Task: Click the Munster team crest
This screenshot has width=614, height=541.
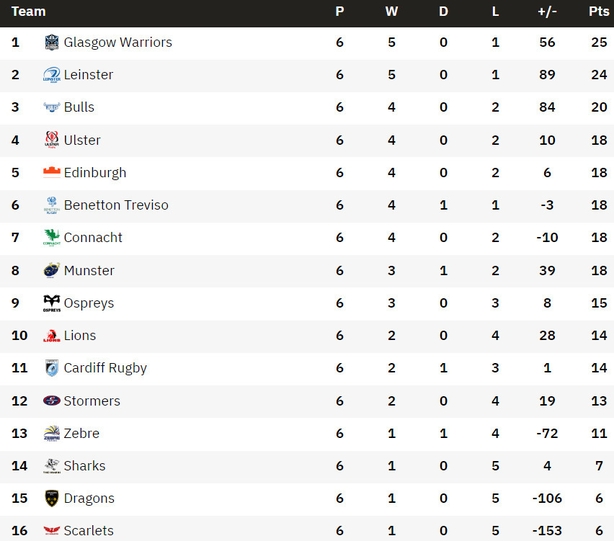Action: [52, 270]
